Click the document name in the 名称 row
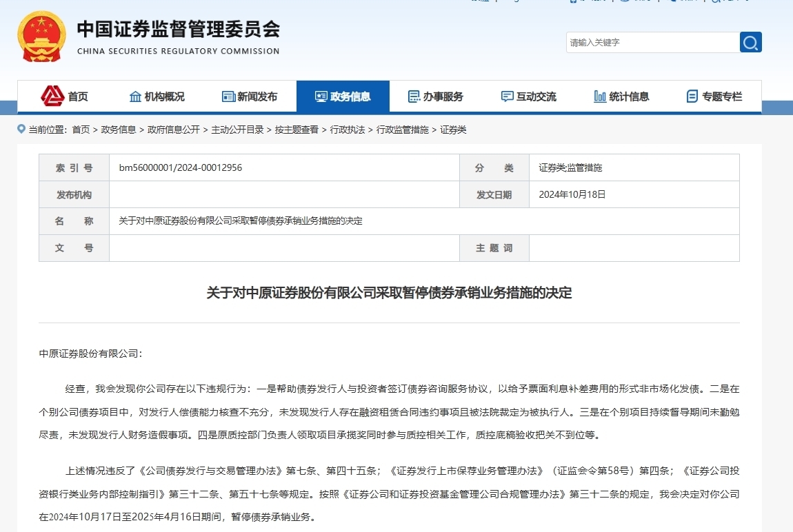Viewport: 793px width, 532px height. point(241,221)
